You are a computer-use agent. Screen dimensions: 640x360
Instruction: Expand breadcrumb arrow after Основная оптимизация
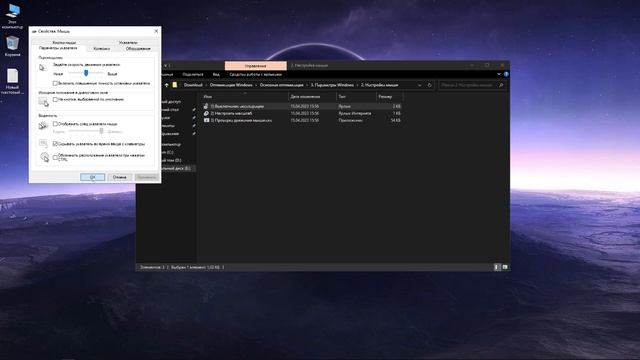(307, 85)
